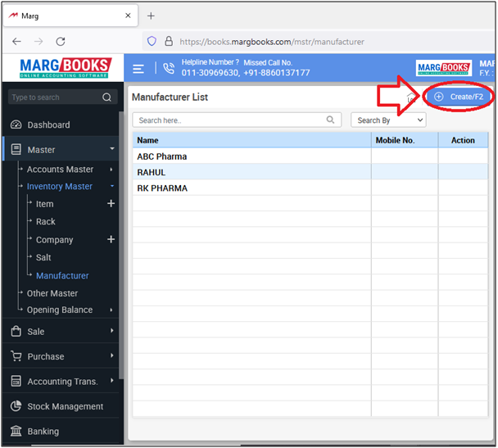The image size is (498, 448).
Task: Click helpline number 011-30969630
Action: click(210, 73)
